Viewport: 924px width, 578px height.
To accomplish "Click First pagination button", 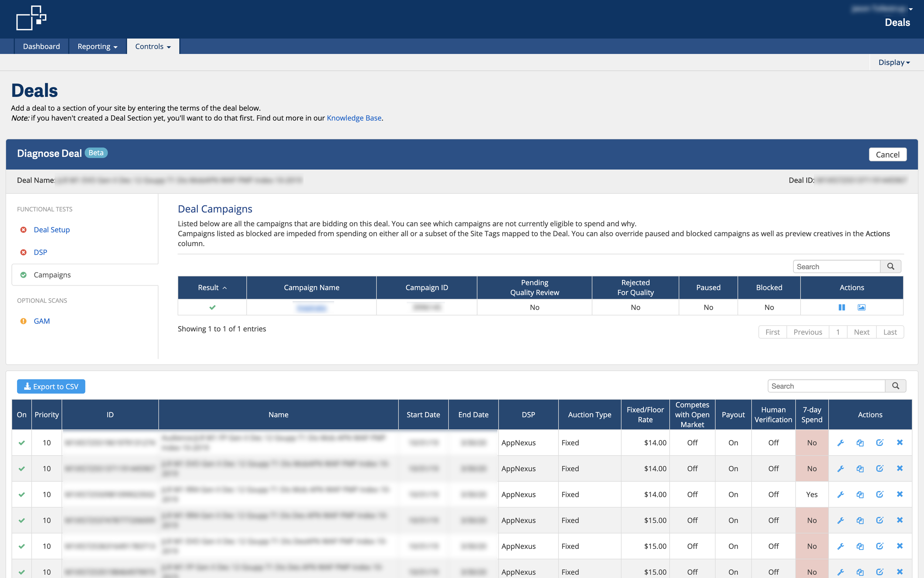I will (x=772, y=332).
